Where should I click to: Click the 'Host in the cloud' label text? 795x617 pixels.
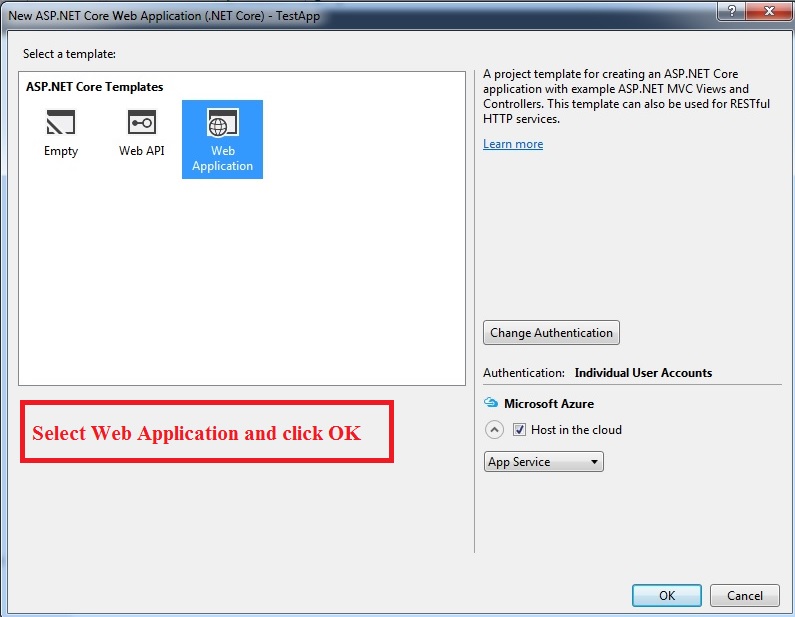coord(577,430)
